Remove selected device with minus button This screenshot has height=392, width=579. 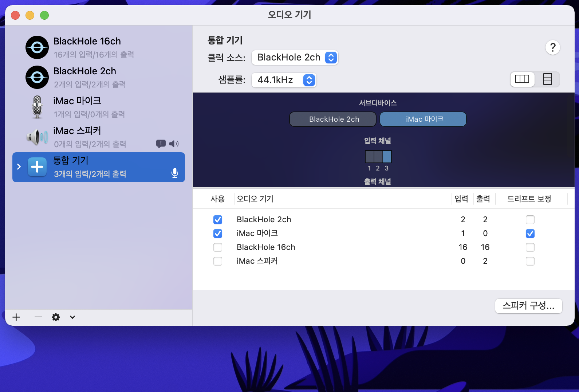(x=38, y=317)
